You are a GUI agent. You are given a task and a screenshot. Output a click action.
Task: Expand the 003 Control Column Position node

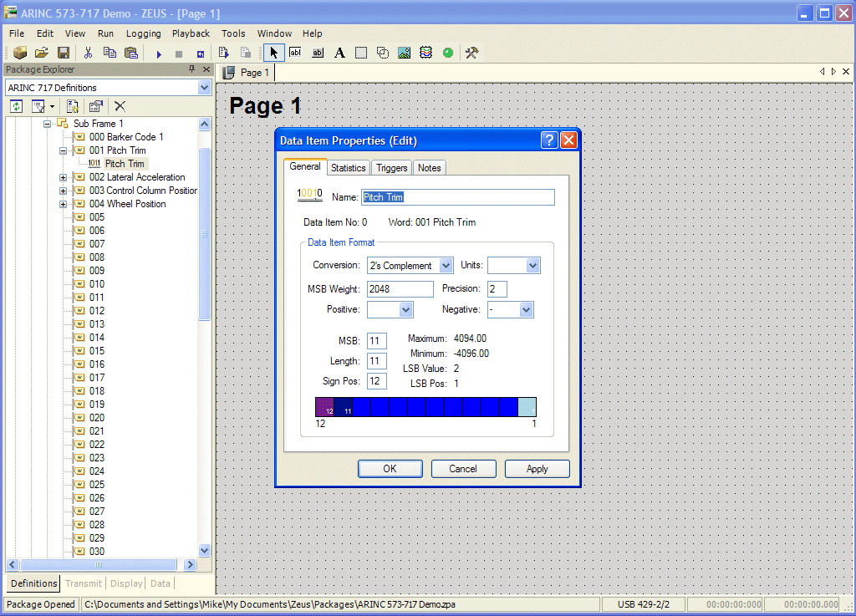pyautogui.click(x=64, y=191)
